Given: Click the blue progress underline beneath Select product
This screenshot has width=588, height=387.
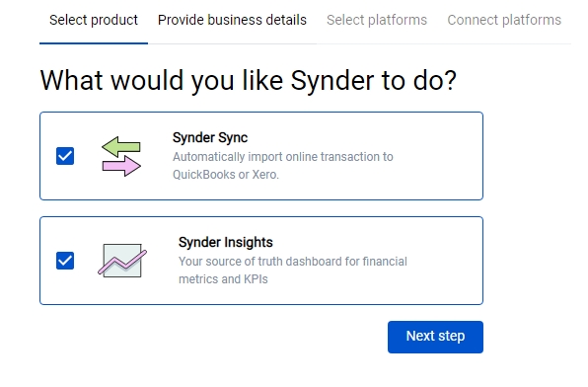Looking at the screenshot, I should point(94,43).
